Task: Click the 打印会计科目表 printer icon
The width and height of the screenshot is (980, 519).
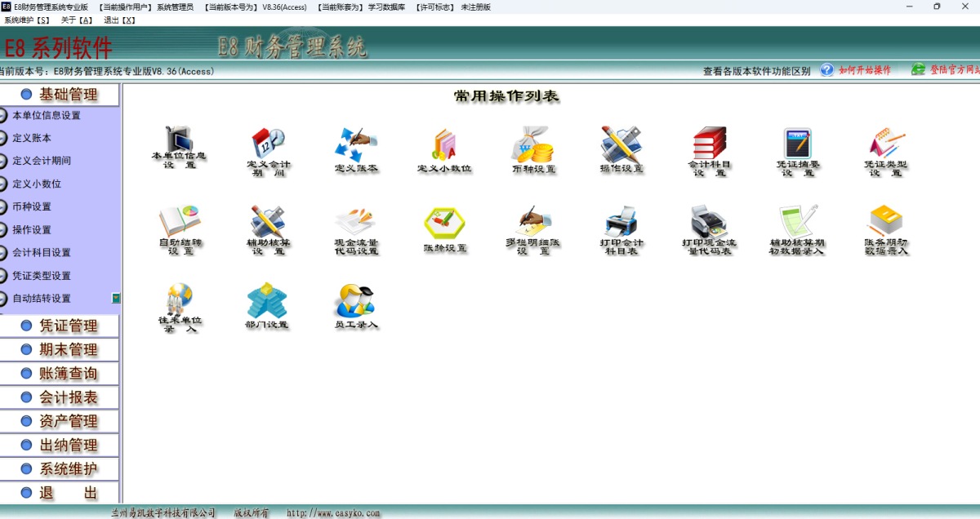Action: pos(621,220)
